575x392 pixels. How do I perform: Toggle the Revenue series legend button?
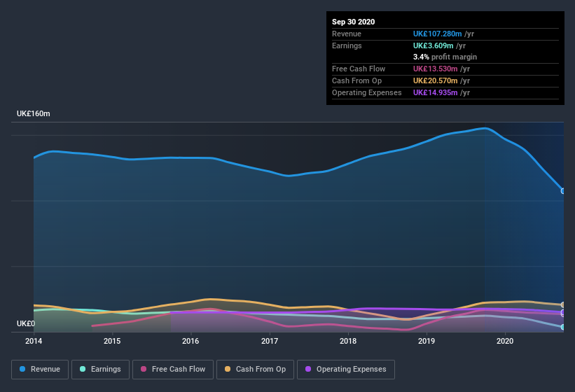40,369
